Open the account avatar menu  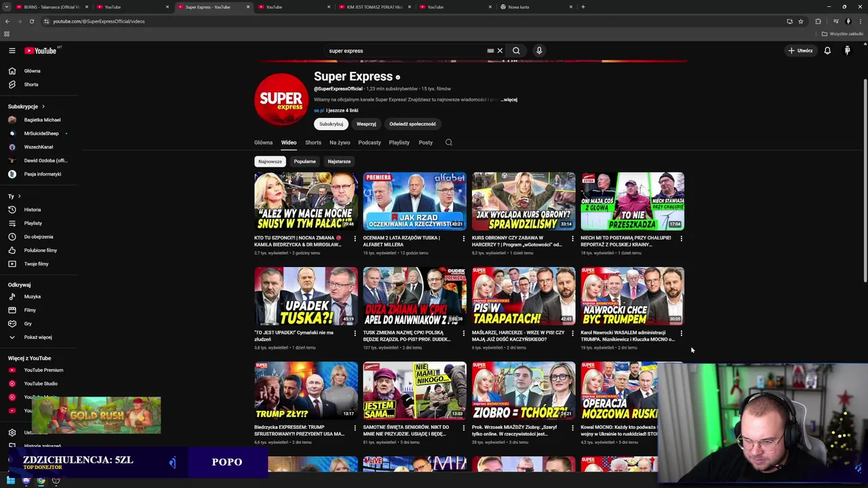coord(847,51)
